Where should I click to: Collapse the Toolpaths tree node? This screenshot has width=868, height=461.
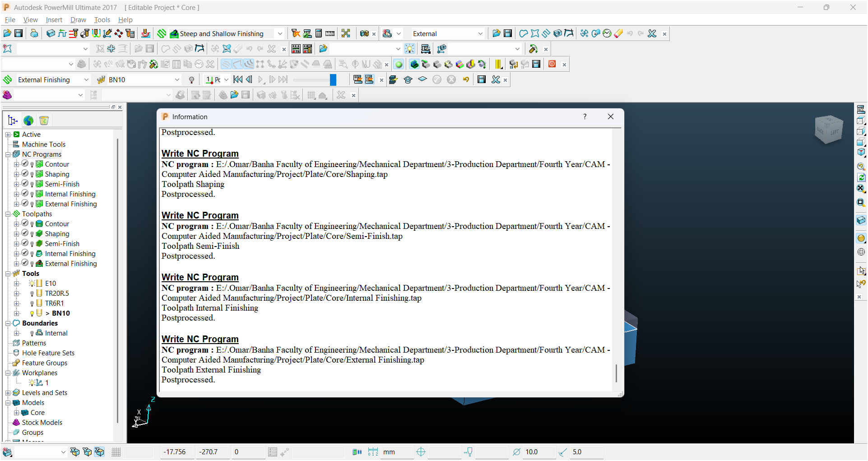pos(8,214)
